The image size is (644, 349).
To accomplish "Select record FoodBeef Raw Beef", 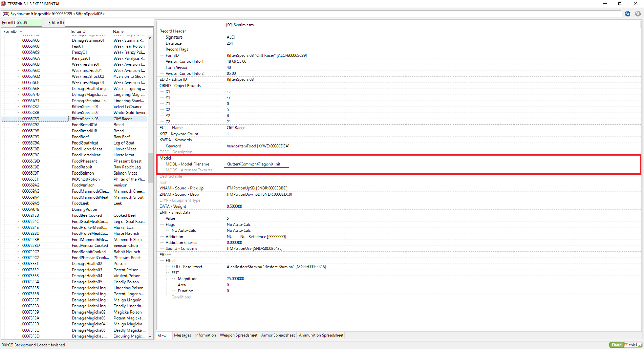I will click(75, 137).
